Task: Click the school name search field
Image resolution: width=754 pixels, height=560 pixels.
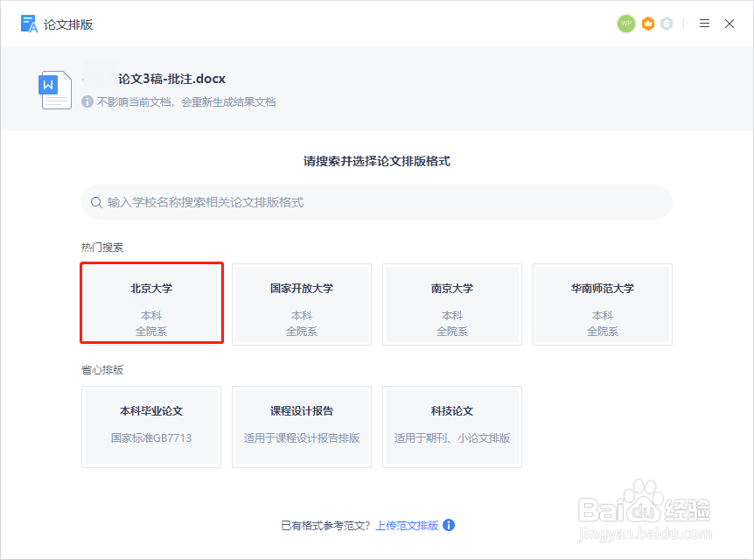Action: (x=376, y=202)
